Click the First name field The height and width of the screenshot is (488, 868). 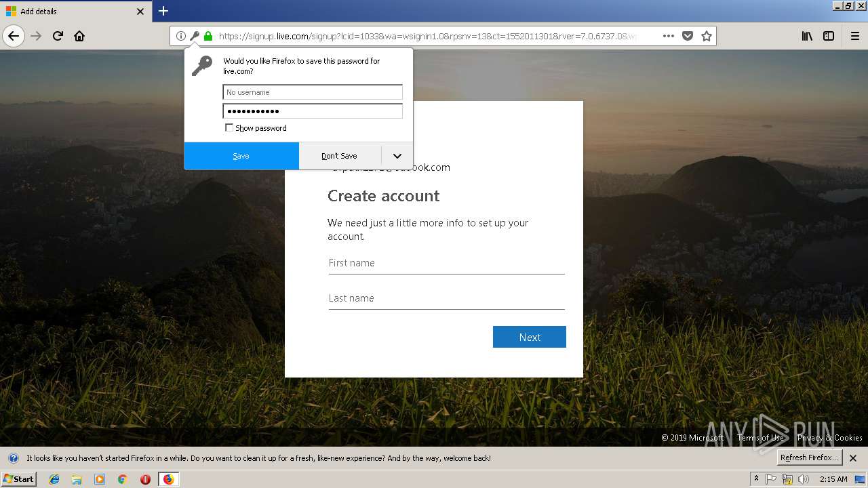[446, 263]
